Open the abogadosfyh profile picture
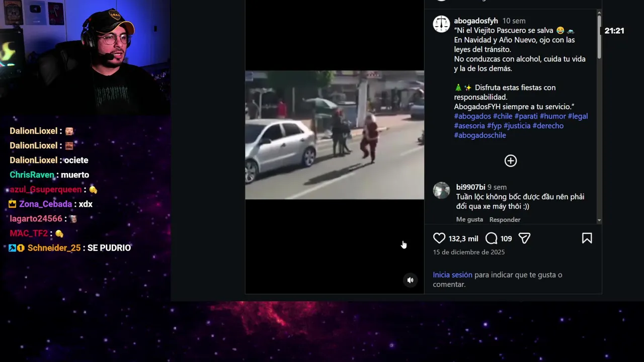The height and width of the screenshot is (362, 644). (x=441, y=24)
